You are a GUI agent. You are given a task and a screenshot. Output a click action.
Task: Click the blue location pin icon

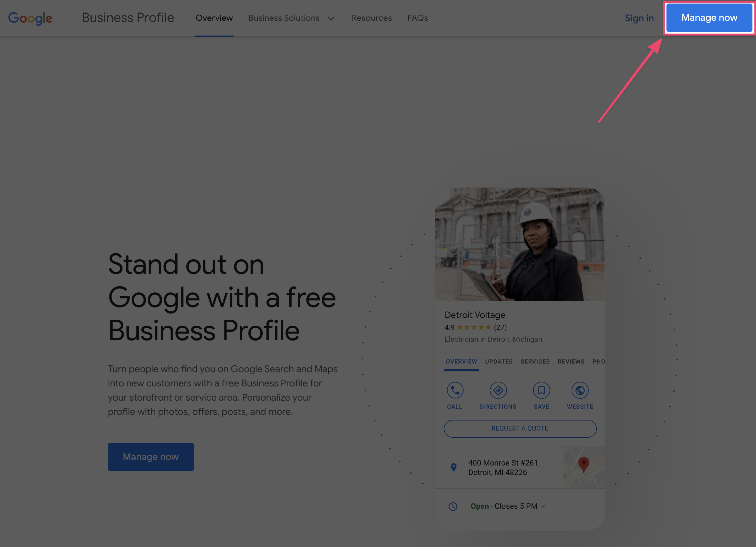pyautogui.click(x=454, y=467)
